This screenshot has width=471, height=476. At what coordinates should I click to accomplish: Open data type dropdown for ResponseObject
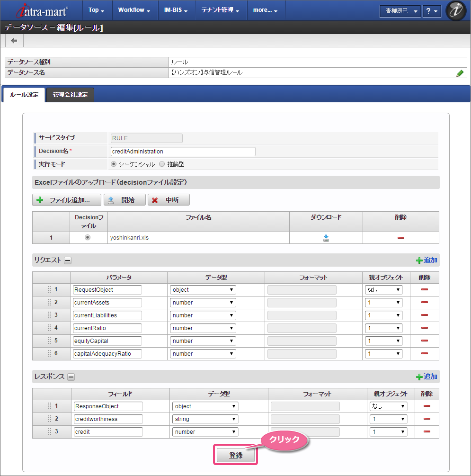coord(205,406)
